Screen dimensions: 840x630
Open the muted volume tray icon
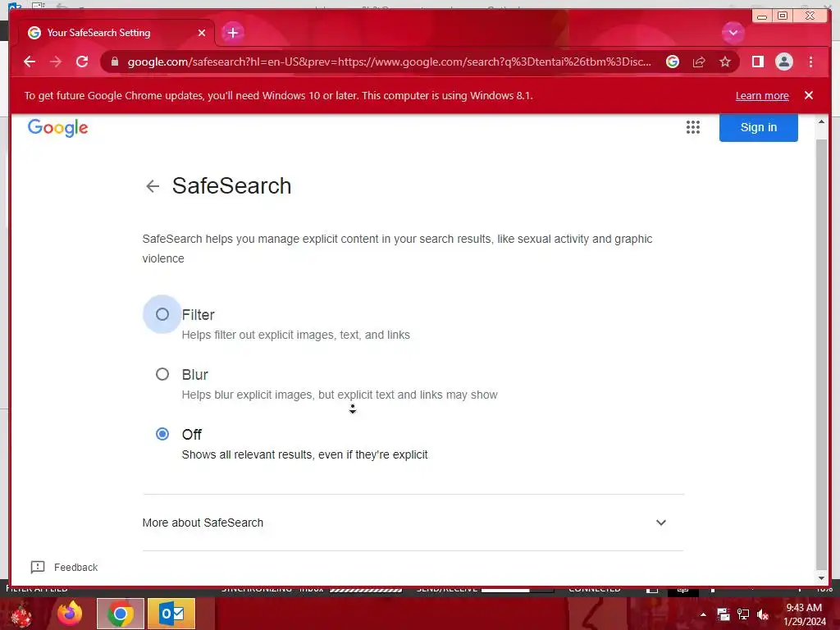tap(762, 614)
